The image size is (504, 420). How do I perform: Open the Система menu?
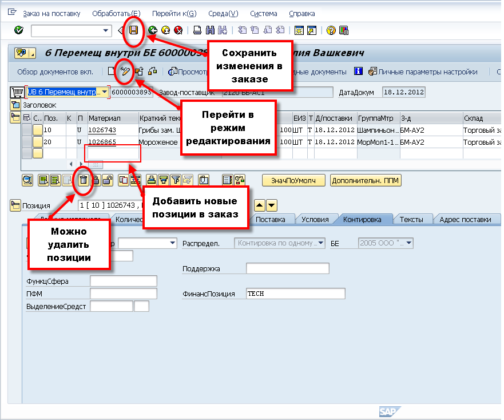pyautogui.click(x=264, y=14)
